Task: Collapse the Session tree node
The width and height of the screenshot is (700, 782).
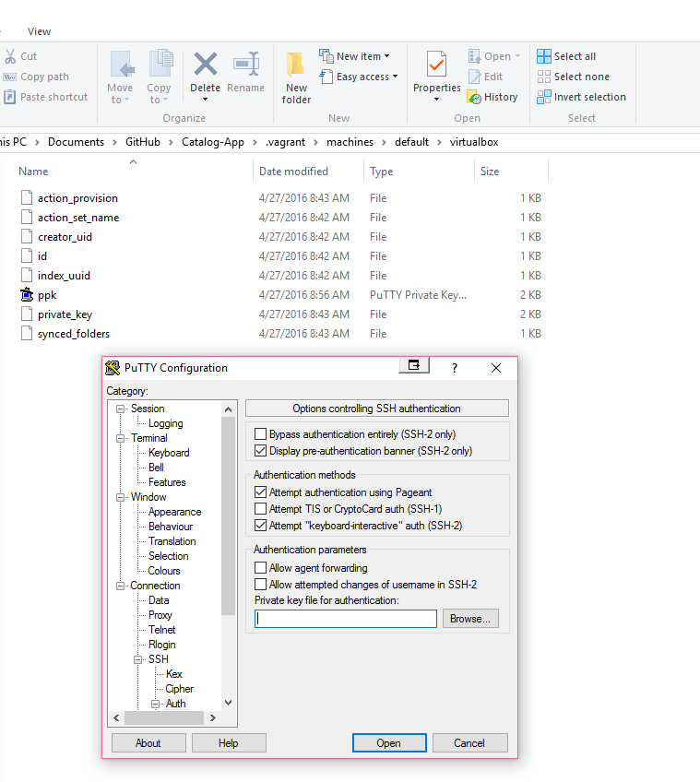Action: (120, 409)
